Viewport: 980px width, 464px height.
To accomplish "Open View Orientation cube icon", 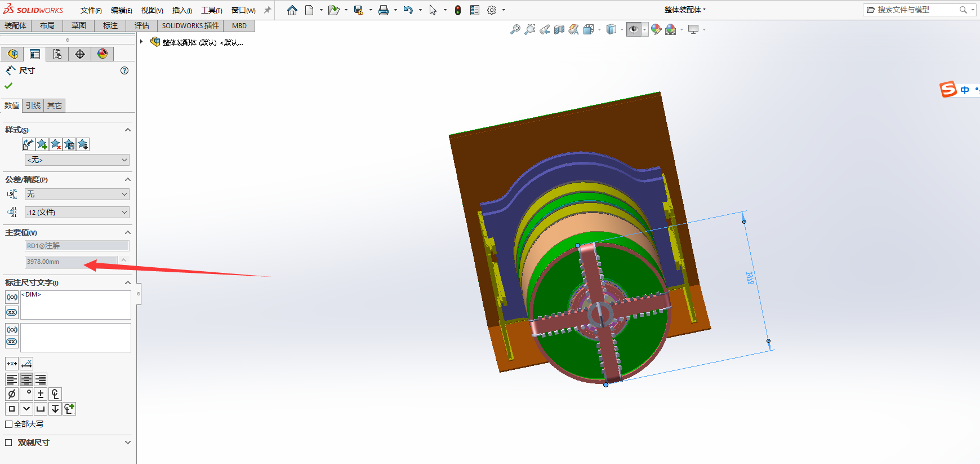I will pyautogui.click(x=589, y=29).
